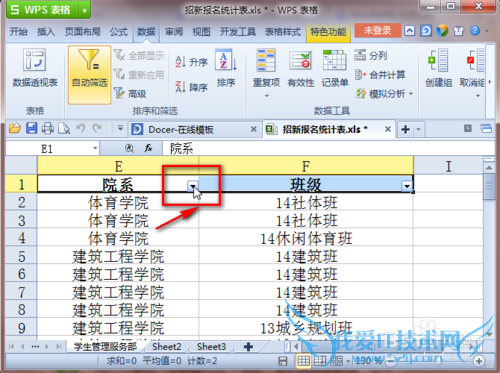The width and height of the screenshot is (500, 373).
Task: Select column header F
Action: (x=306, y=166)
